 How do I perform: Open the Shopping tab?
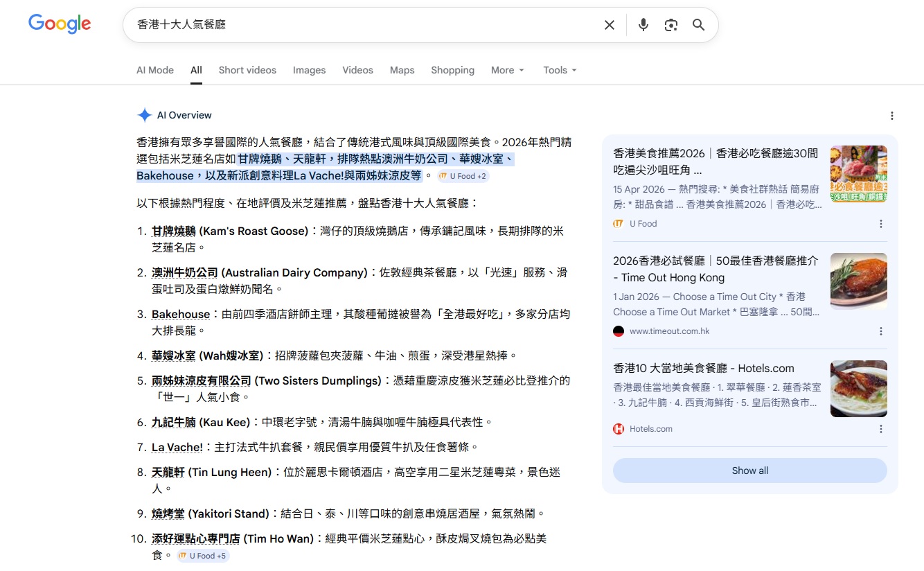pos(452,70)
